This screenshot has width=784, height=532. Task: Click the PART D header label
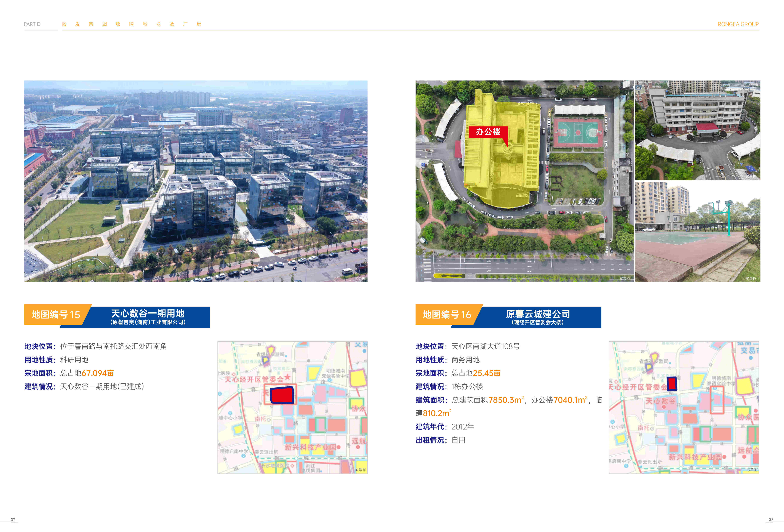tap(32, 24)
